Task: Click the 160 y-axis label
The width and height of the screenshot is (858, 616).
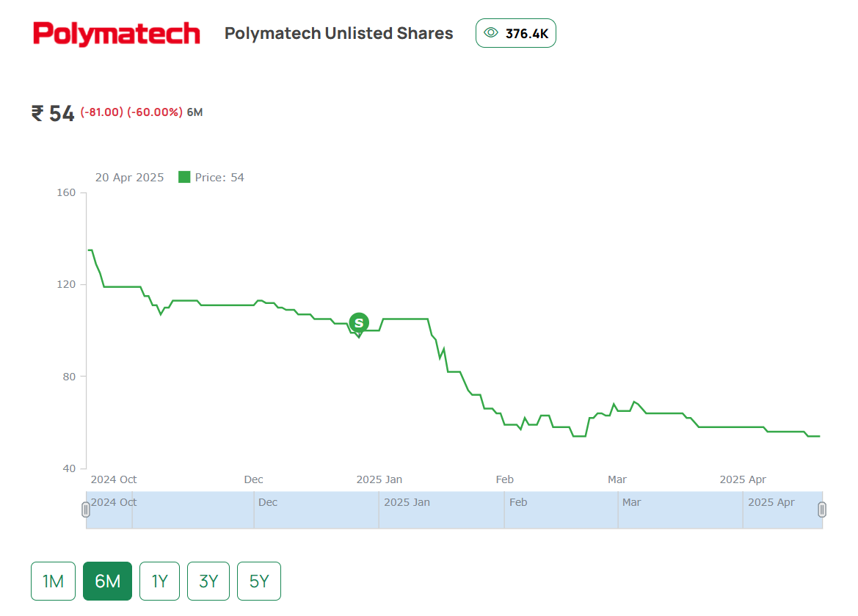Action: coord(66,193)
